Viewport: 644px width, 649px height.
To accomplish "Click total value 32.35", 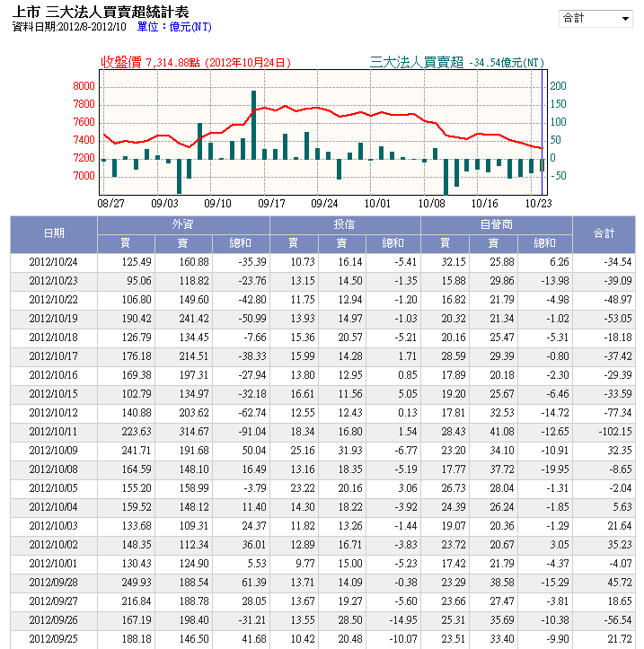I will click(620, 451).
